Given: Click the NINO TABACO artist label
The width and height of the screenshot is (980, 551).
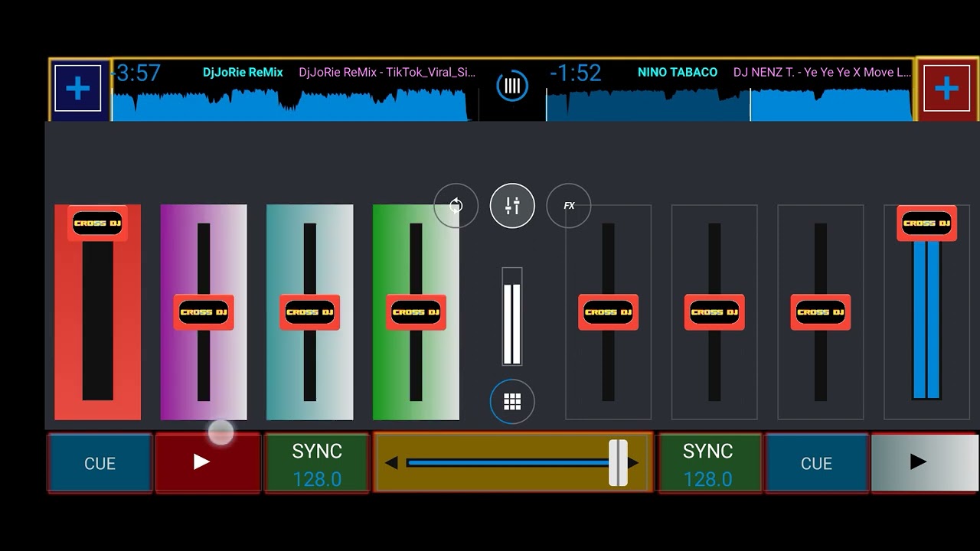Looking at the screenshot, I should [678, 73].
